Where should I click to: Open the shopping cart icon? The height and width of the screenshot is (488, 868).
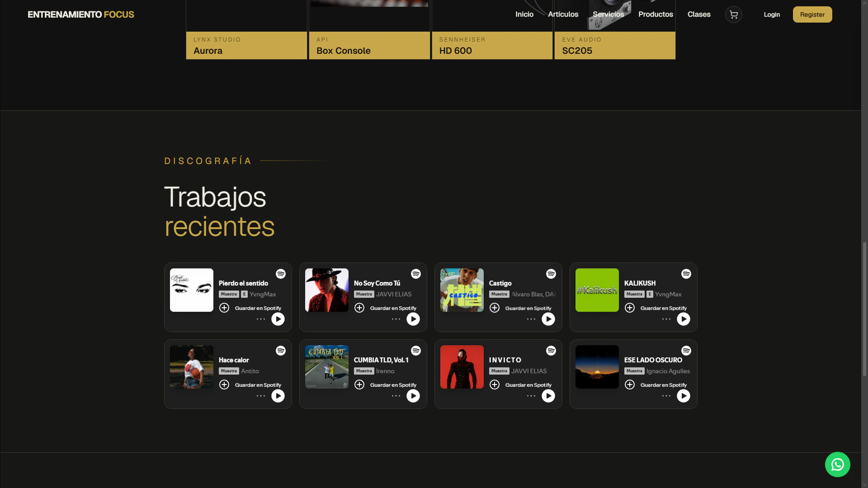click(733, 14)
